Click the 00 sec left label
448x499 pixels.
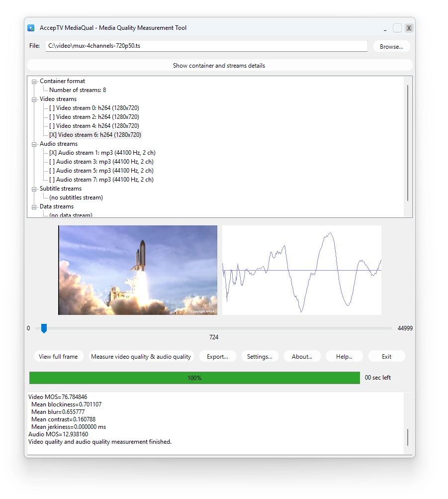[378, 378]
